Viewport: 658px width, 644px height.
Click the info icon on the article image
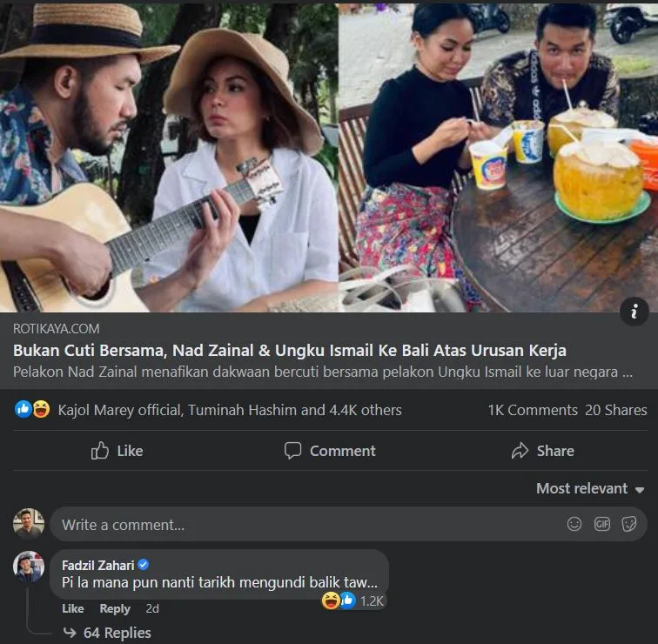634,312
